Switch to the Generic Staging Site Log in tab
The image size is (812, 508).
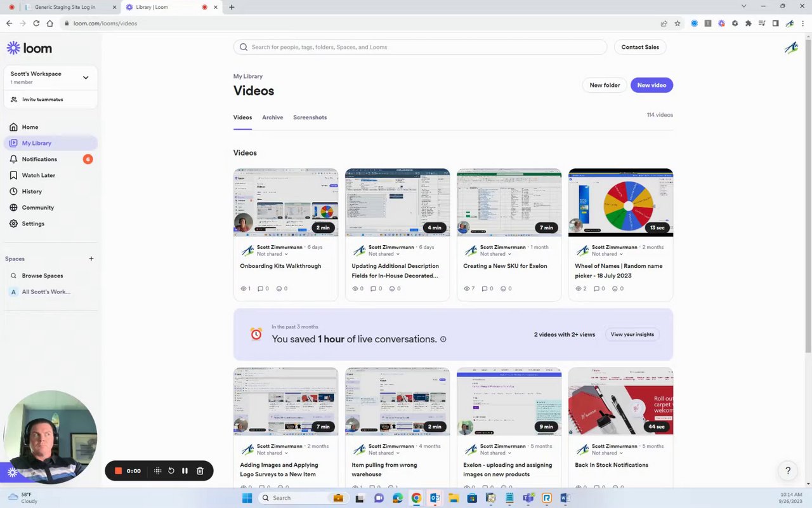pos(70,7)
